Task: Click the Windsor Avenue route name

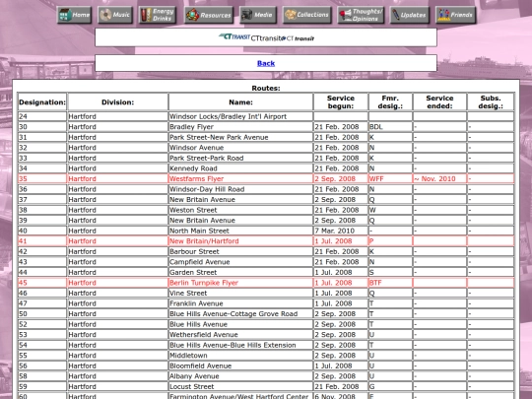Action: 196,148
